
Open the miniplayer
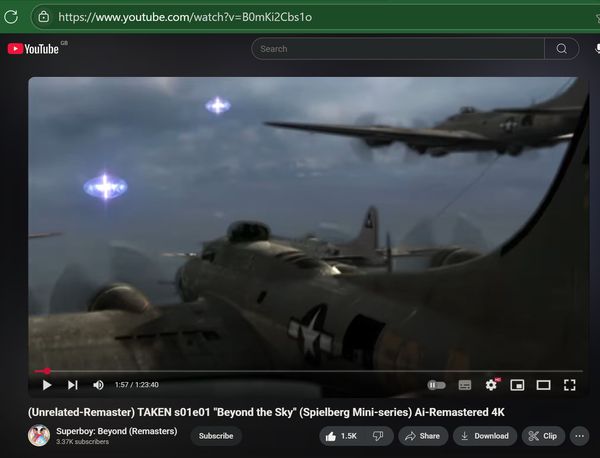pyautogui.click(x=517, y=385)
